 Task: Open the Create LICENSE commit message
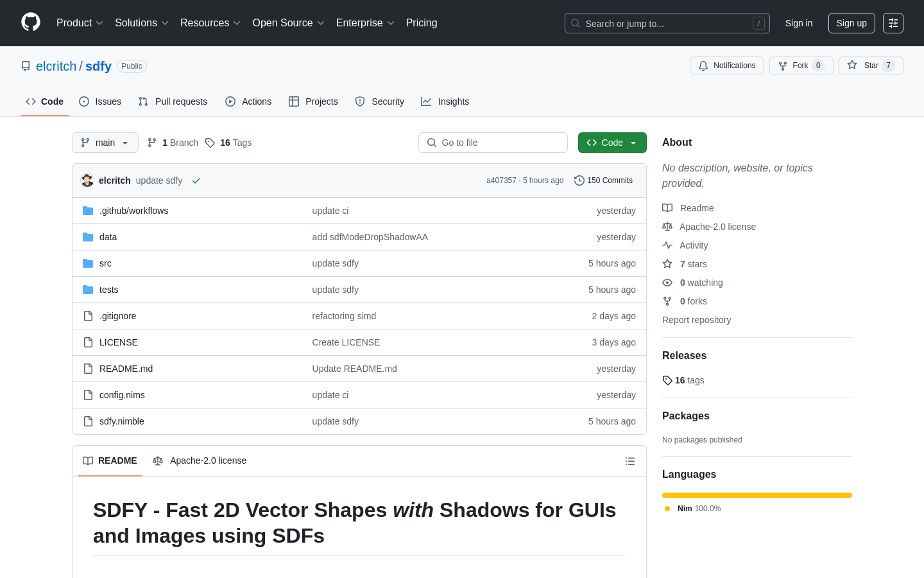[x=346, y=342]
